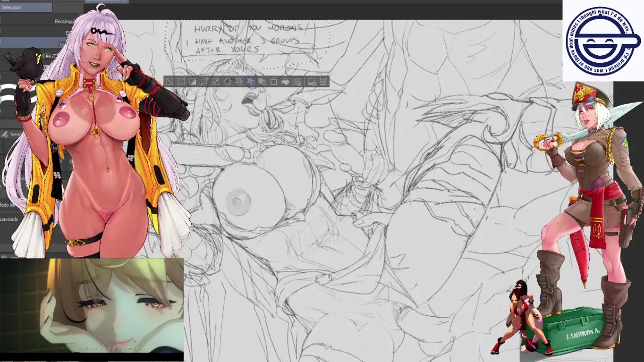This screenshot has height=362, width=644.
Task: Click the Fill bucket icon in launcher
Action: (285, 82)
